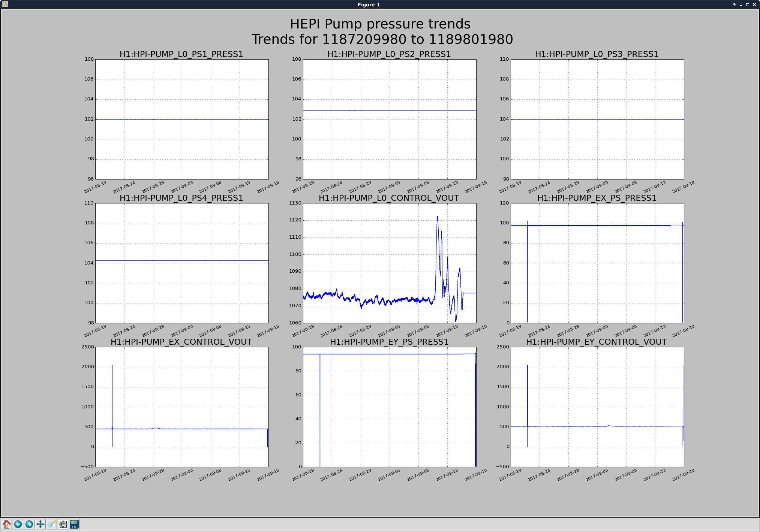
Task: Click the 1090 y-axis label of L0_CONTROL_VOUT
Action: [295, 271]
